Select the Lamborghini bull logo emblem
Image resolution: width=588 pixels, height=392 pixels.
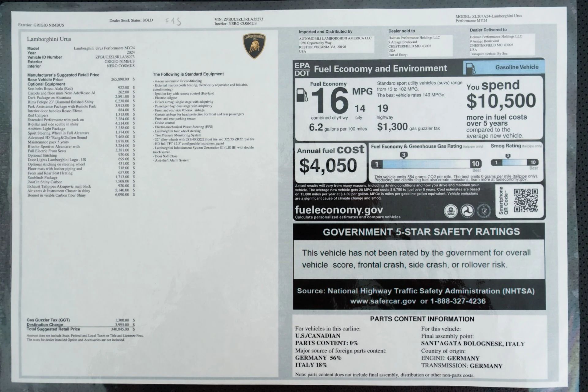click(x=253, y=44)
